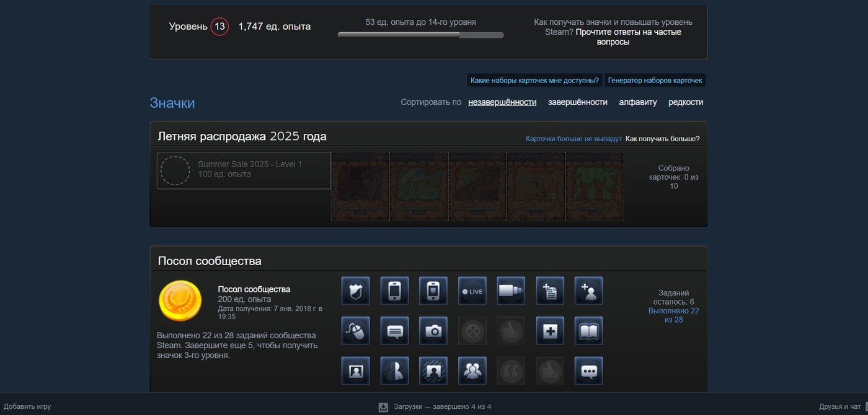The width and height of the screenshot is (868, 415).
Task: Open 'Прочтите ответы на частые вопросы' link
Action: (629, 37)
